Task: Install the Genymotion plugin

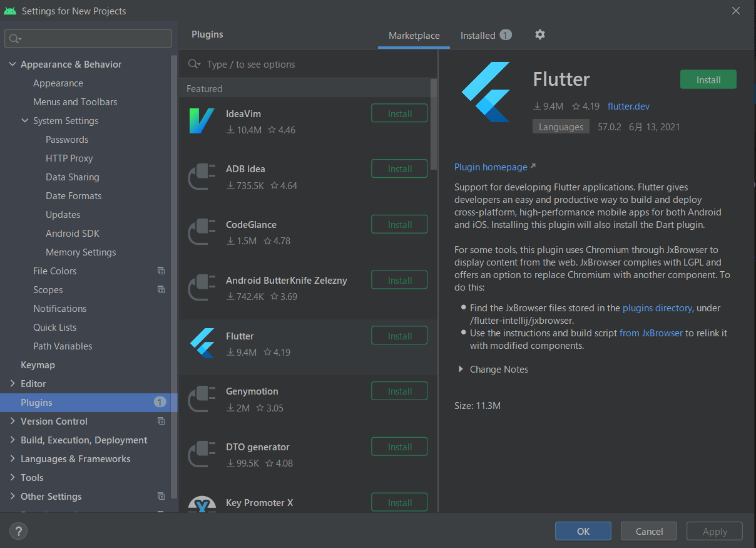Action: (x=399, y=391)
